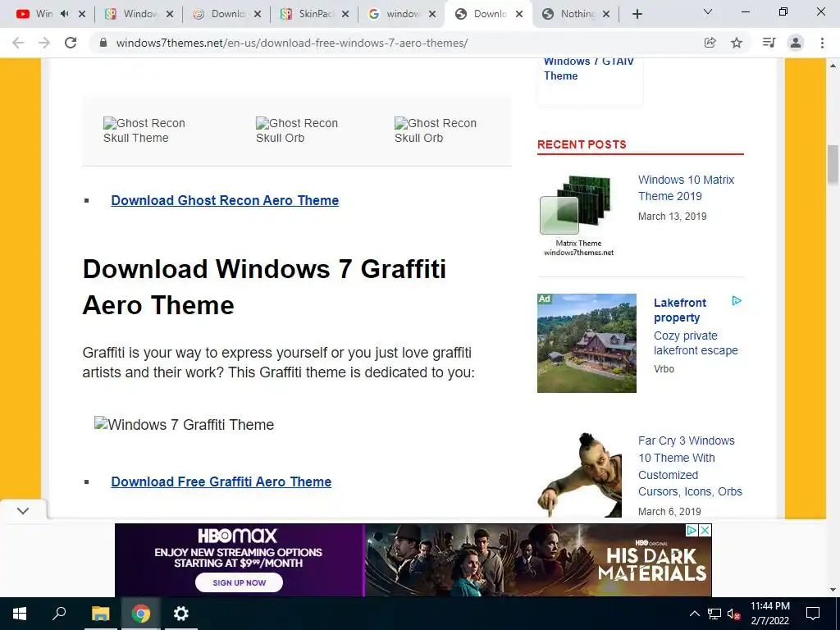The width and height of the screenshot is (840, 630).
Task: Open Windows 7 GTAIV Theme link
Action: 589,68
